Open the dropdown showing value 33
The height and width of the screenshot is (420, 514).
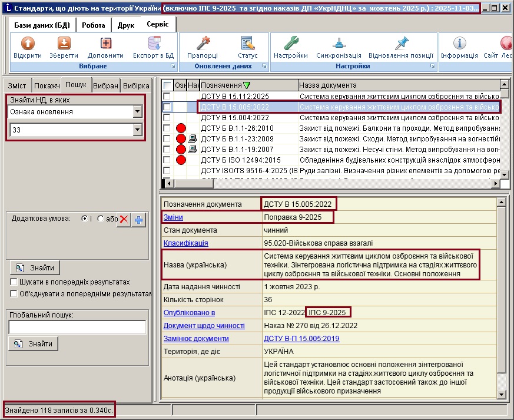click(x=137, y=130)
